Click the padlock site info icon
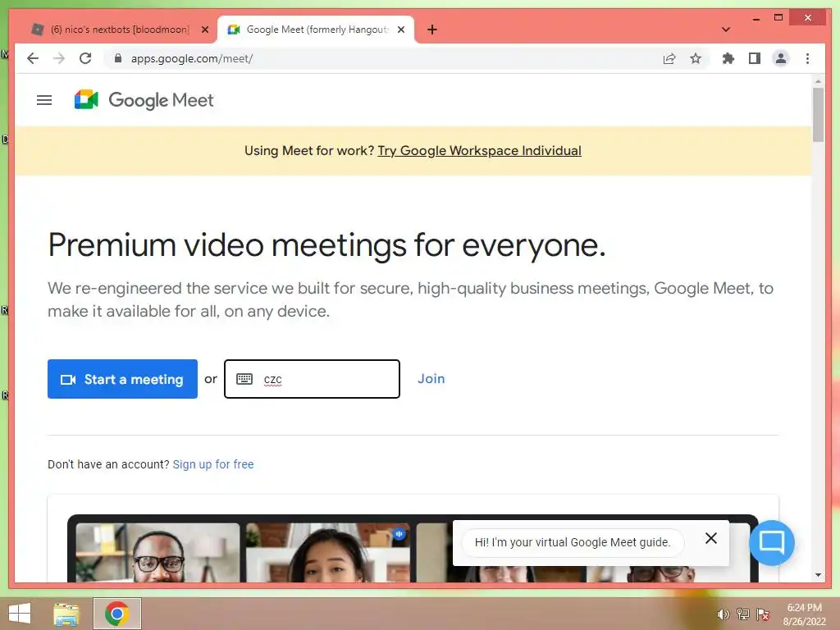This screenshot has width=840, height=630. tap(118, 58)
